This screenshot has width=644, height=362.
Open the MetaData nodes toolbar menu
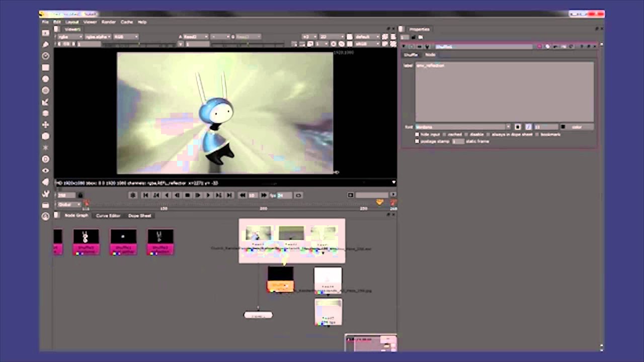45,182
